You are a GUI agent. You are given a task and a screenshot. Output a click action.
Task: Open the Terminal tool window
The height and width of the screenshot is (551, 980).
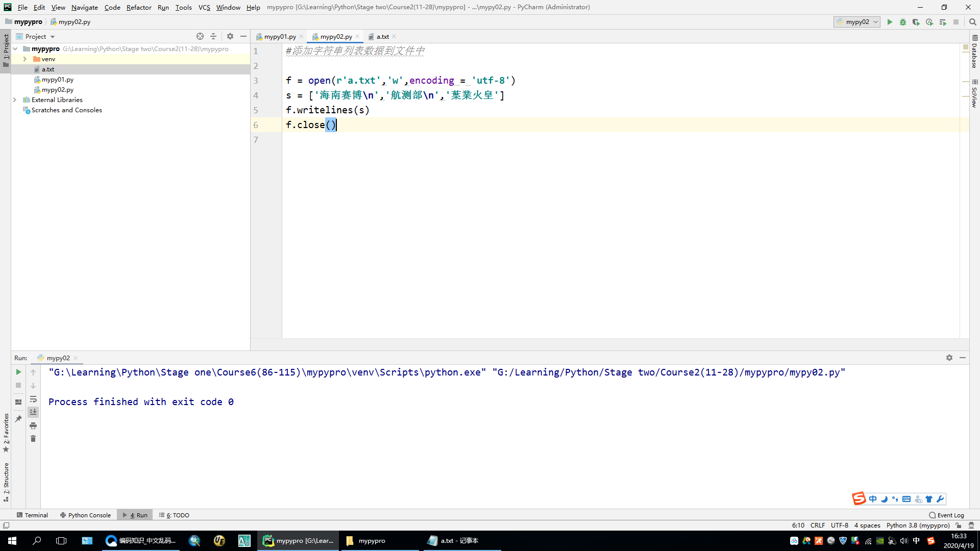(32, 515)
